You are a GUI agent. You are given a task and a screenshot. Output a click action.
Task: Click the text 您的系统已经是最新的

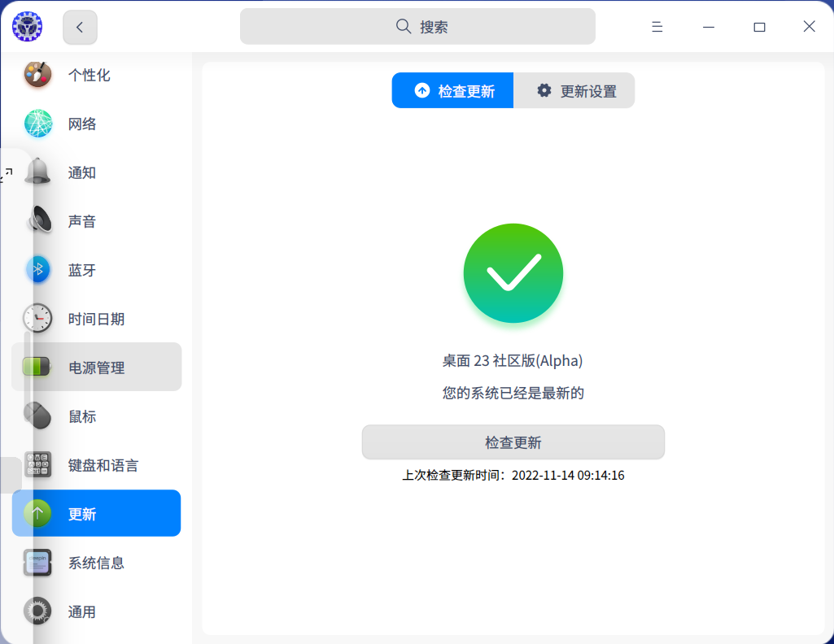click(513, 394)
